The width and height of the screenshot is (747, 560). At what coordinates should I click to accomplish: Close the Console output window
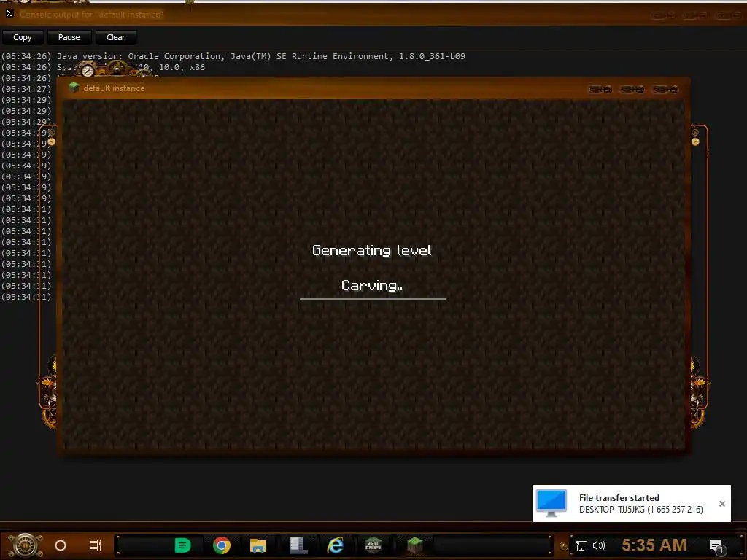(727, 15)
